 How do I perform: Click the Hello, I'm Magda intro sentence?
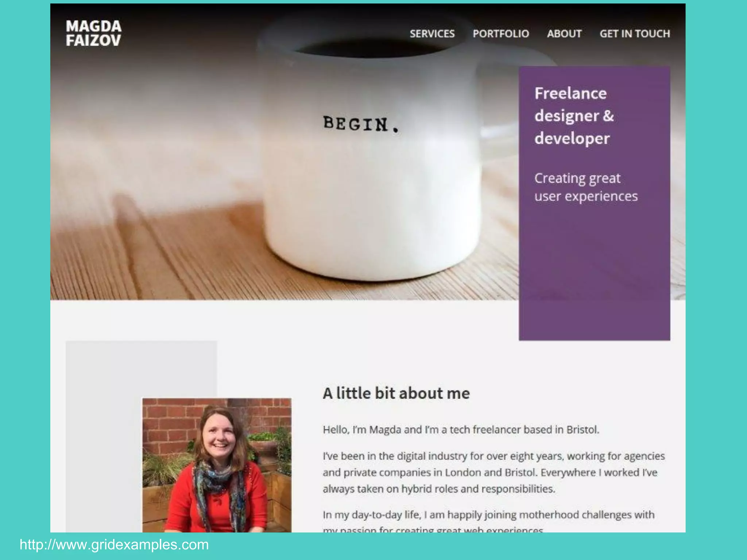pyautogui.click(x=461, y=430)
